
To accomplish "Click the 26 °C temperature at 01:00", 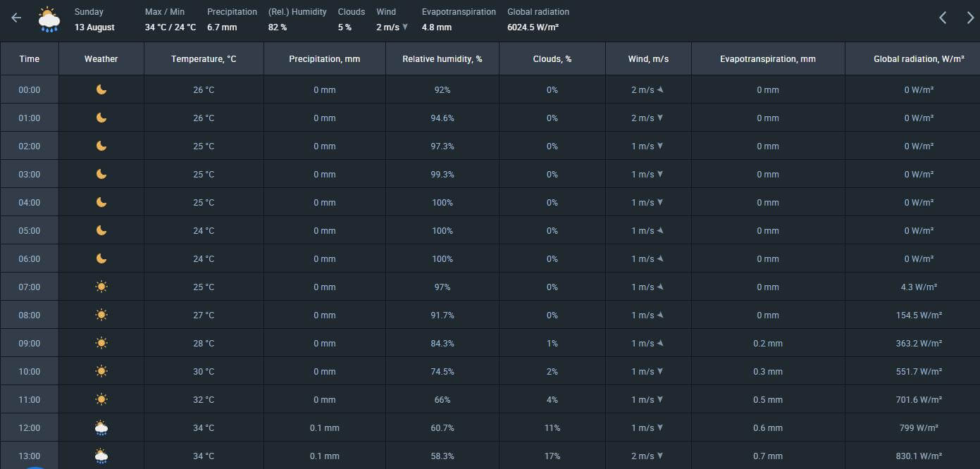I will click(204, 118).
